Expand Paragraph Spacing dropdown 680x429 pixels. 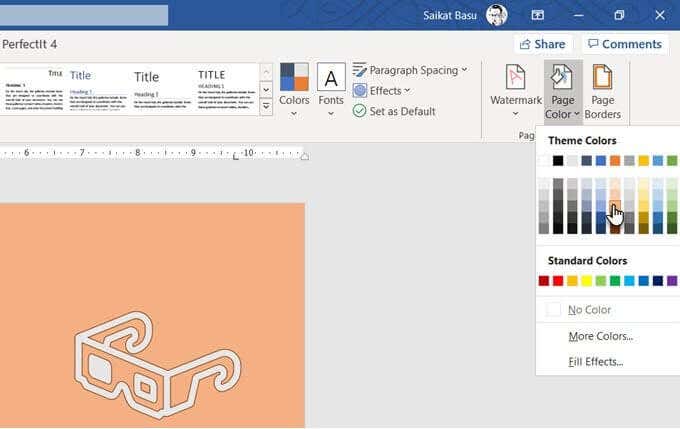410,70
